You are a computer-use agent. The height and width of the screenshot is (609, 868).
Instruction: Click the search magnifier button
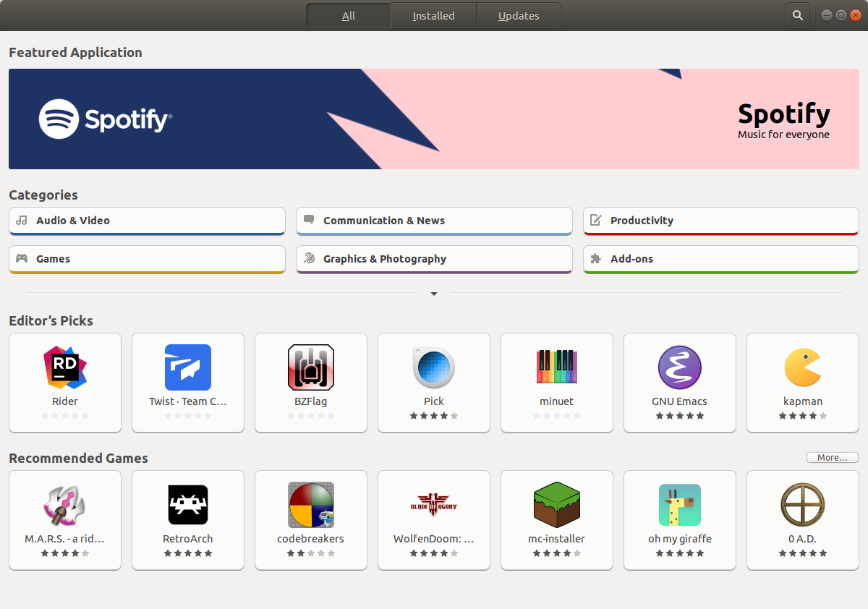(x=797, y=15)
